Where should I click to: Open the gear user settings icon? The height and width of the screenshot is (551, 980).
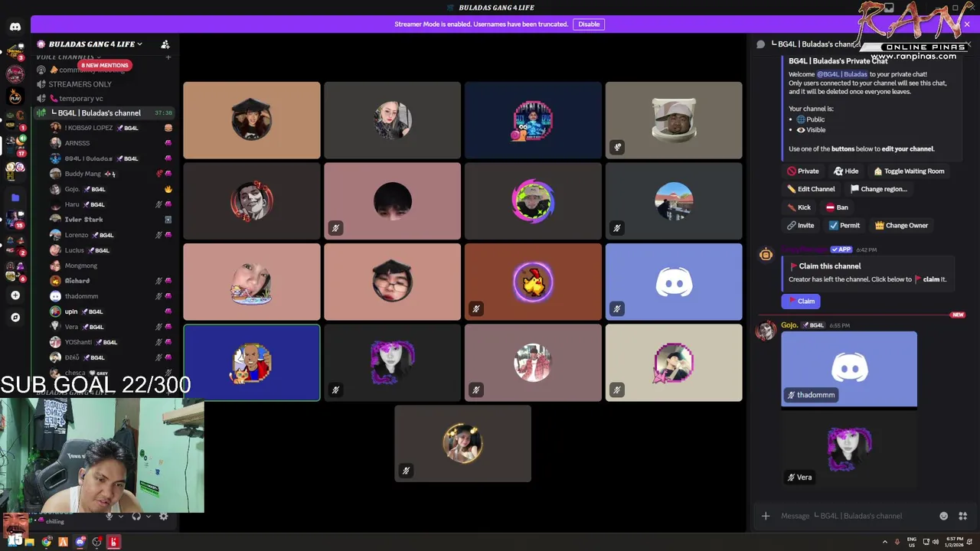(x=163, y=517)
